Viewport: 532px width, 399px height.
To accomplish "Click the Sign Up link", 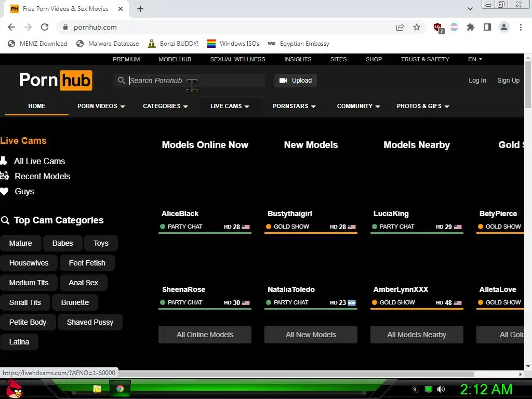I will click(x=508, y=81).
